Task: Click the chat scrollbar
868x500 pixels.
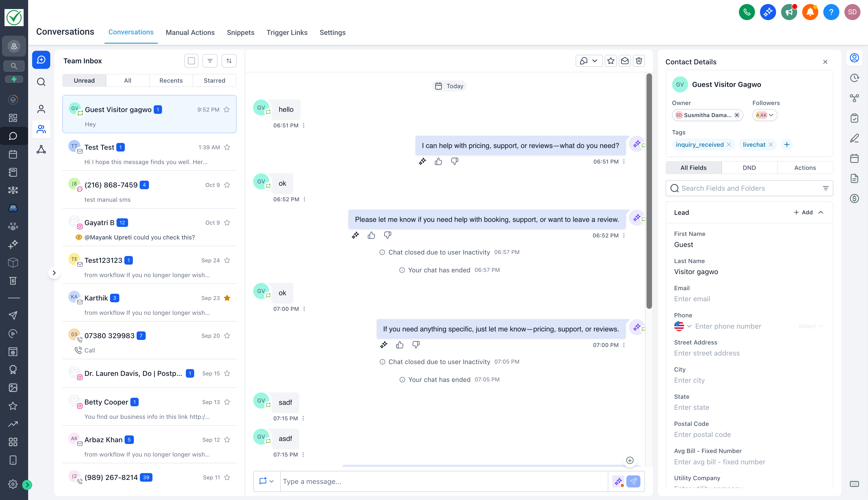Action: [649, 191]
